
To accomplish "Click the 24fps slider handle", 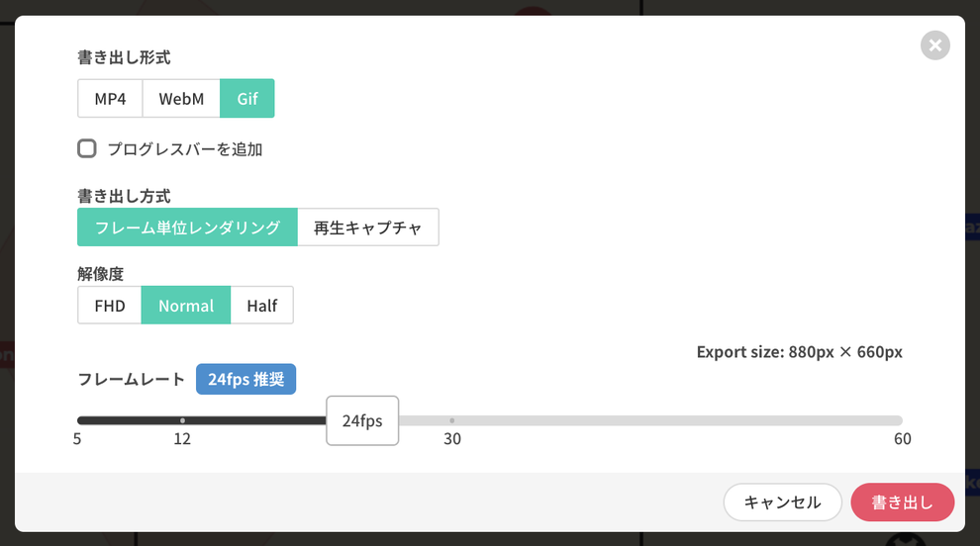I will point(362,420).
